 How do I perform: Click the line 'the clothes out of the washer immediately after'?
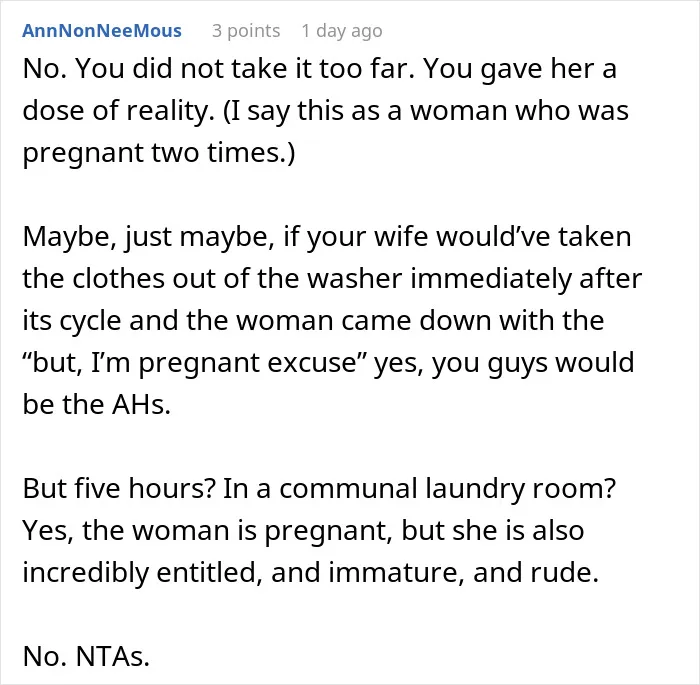(332, 279)
